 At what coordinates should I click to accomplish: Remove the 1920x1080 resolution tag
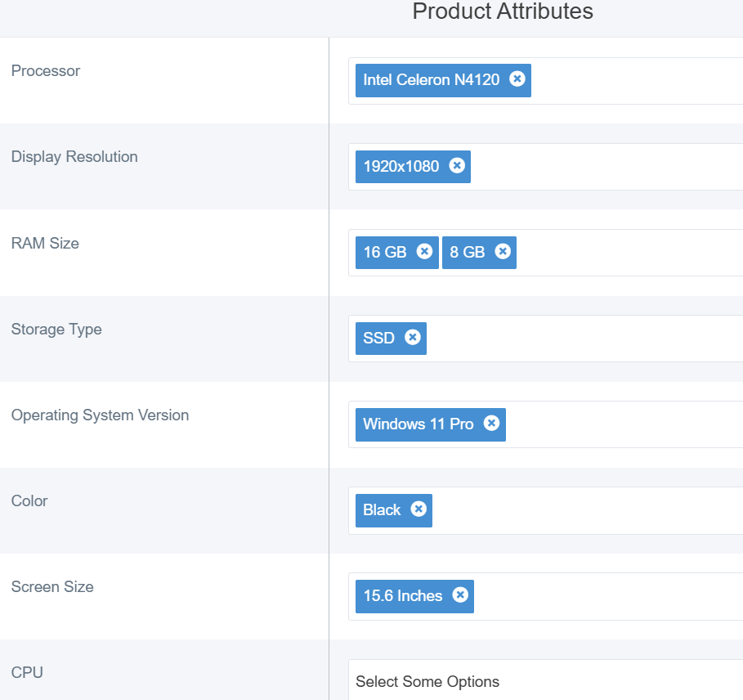(457, 165)
